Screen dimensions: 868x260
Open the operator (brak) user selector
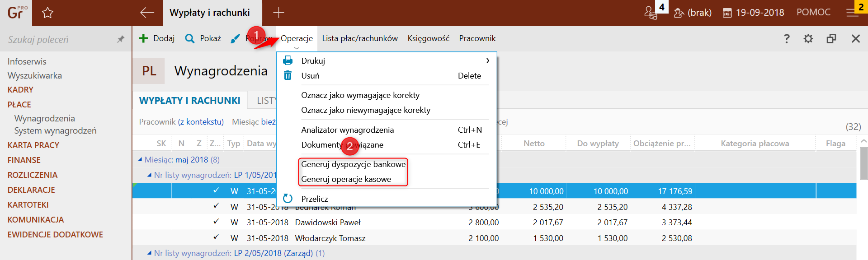(x=693, y=13)
